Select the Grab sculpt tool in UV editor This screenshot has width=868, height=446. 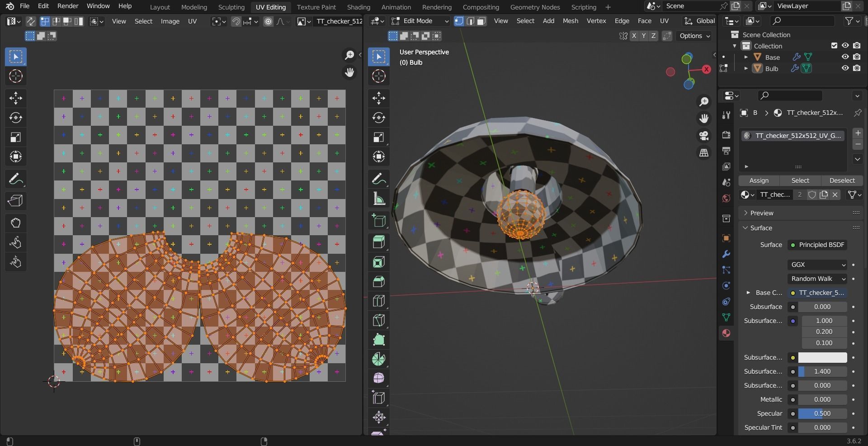tap(16, 223)
